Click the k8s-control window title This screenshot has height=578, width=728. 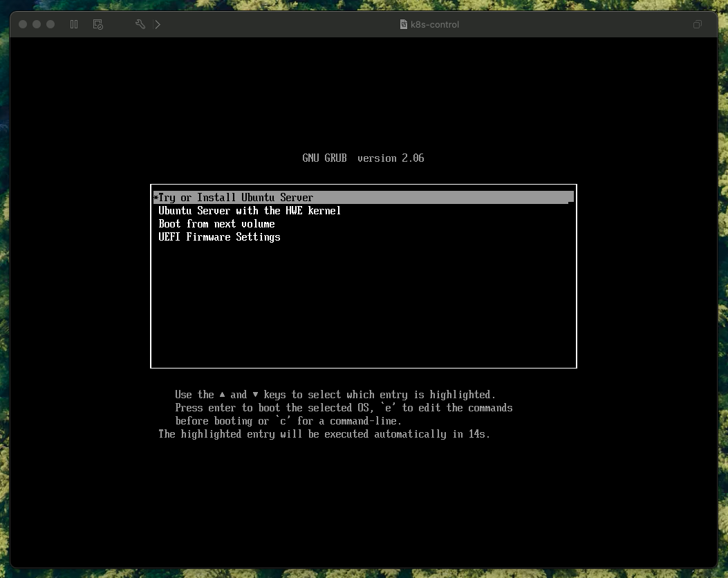[436, 25]
